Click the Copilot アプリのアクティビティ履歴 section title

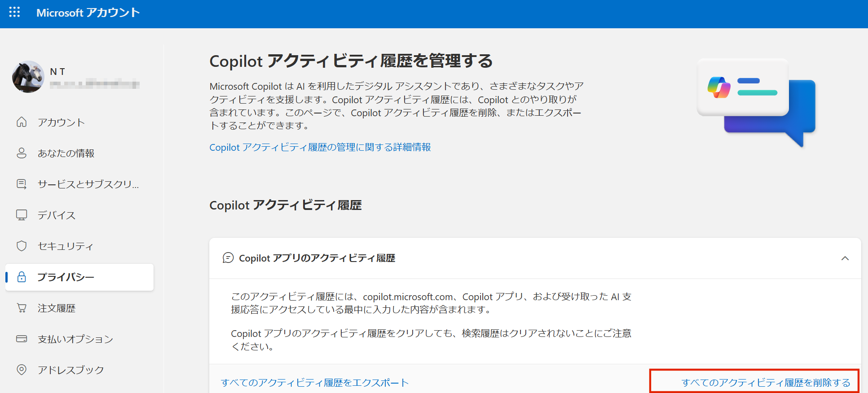click(317, 258)
